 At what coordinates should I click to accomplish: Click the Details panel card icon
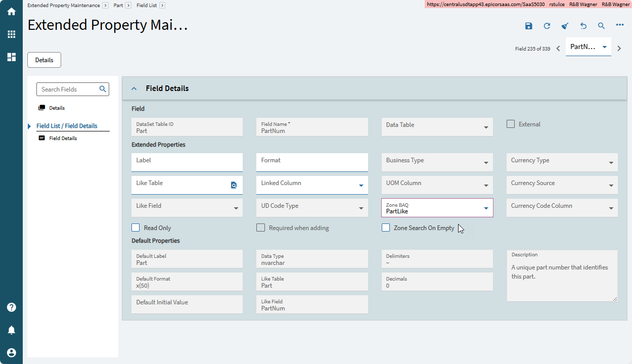click(42, 108)
